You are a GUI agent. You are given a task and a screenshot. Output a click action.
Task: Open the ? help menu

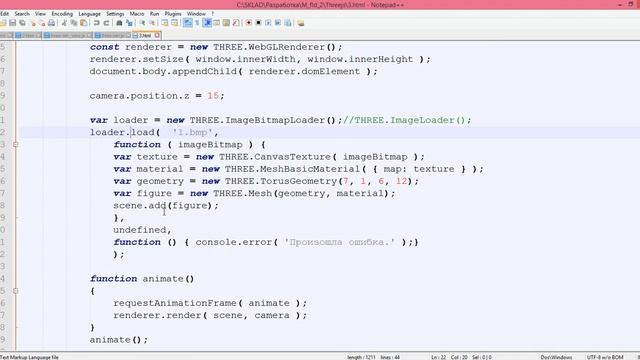pos(213,13)
